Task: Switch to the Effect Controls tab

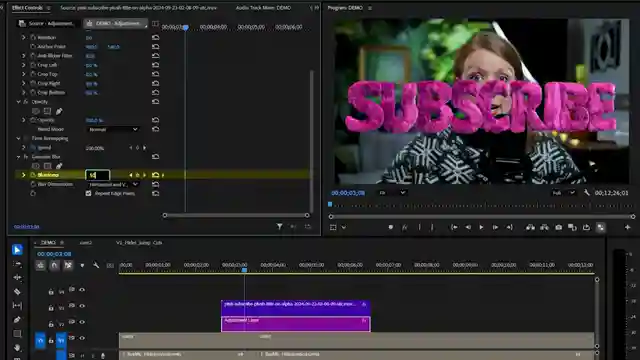Action: pos(27,8)
